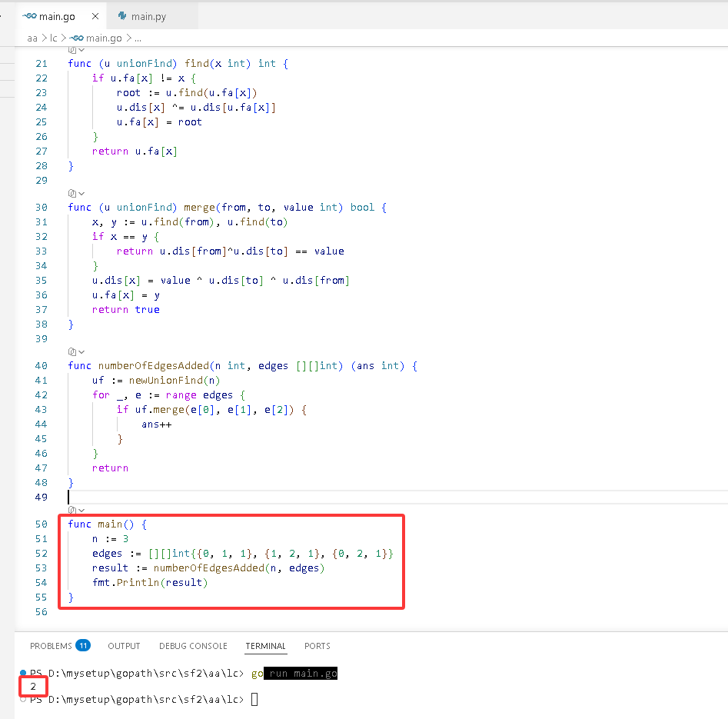Click the CodeLens icon above numberOfEdgesAdded function
Image resolution: width=728 pixels, height=719 pixels.
coord(72,351)
